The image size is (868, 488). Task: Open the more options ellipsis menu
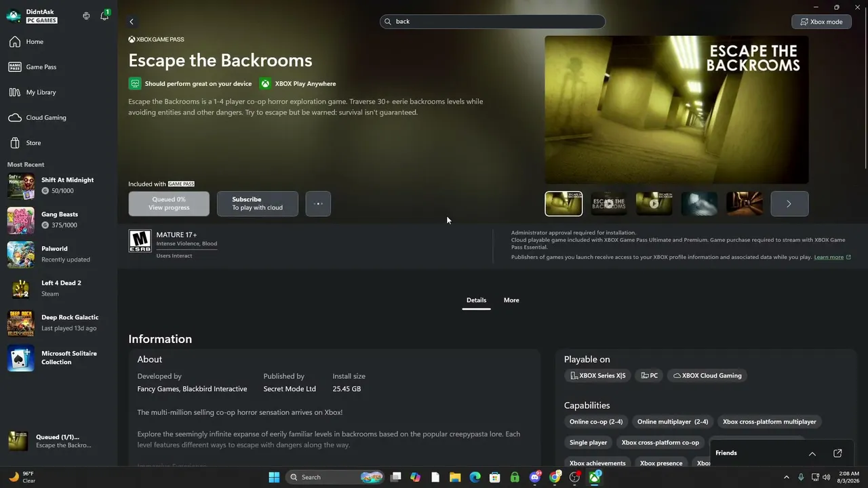tap(318, 203)
